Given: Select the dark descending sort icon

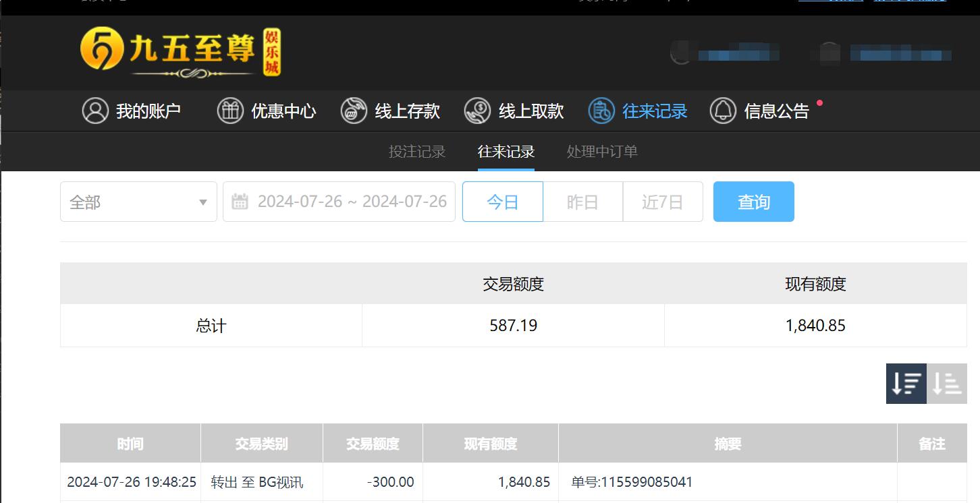Looking at the screenshot, I should click(906, 384).
